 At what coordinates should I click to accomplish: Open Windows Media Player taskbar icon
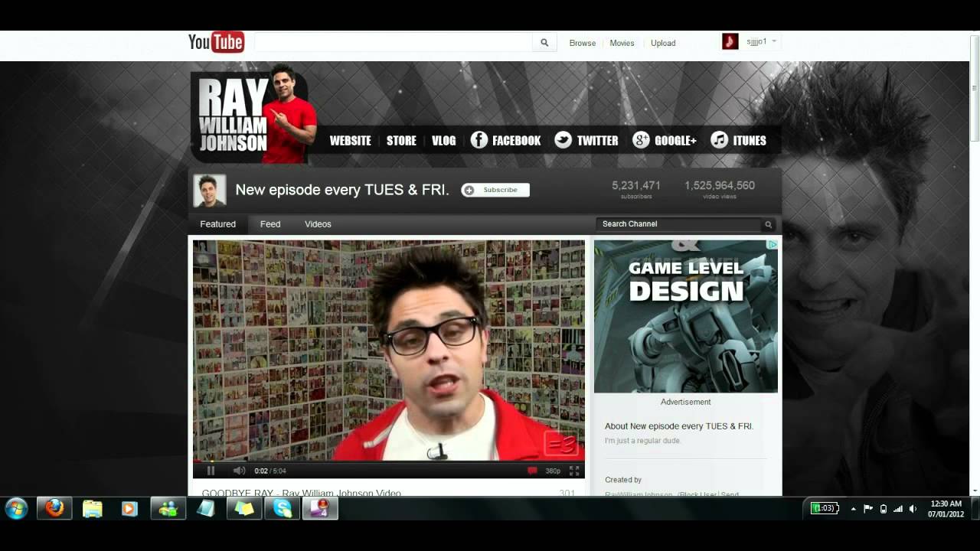point(129,508)
